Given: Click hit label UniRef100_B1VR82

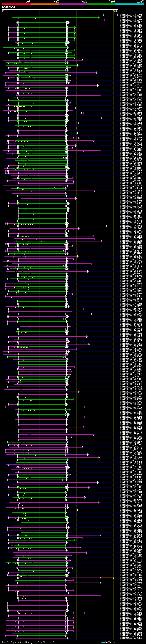Looking at the screenshot, I should click(x=131, y=63).
